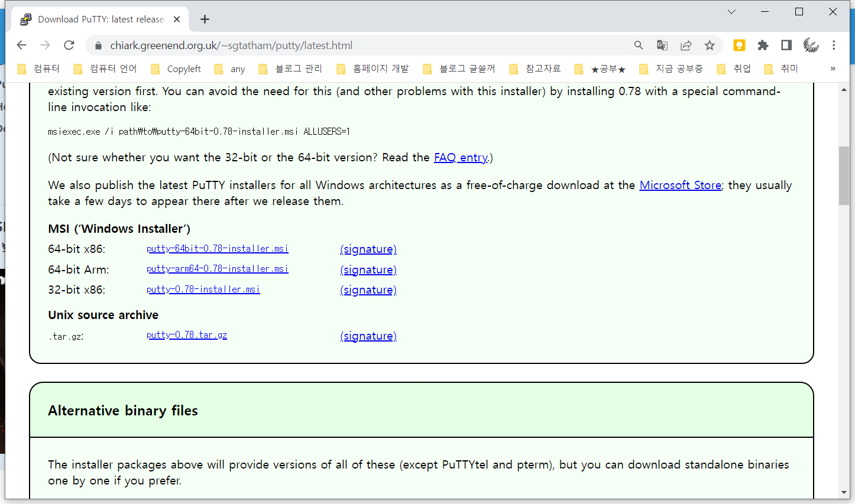The image size is (855, 504).
Task: Open the Extensions puzzle menu
Action: pos(763,45)
